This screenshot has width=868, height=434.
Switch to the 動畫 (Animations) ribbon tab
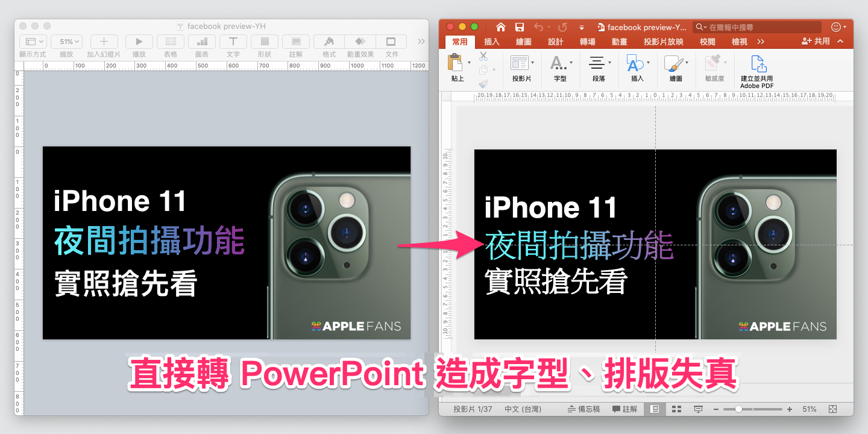[620, 42]
